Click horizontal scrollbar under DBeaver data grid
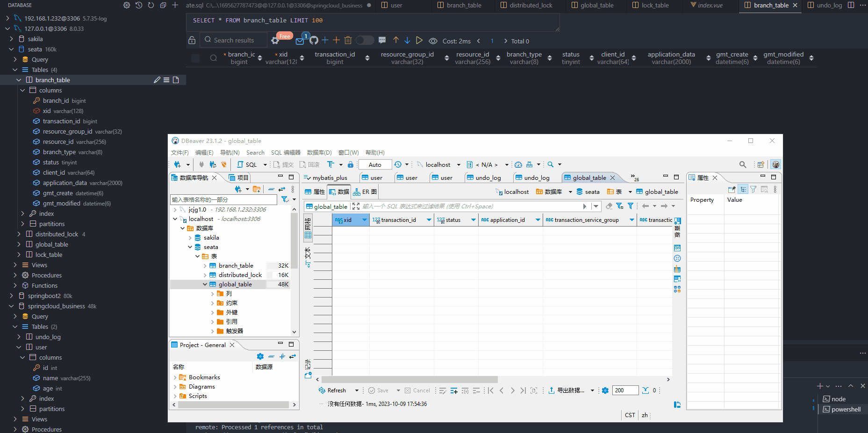The width and height of the screenshot is (868, 433). point(409,379)
